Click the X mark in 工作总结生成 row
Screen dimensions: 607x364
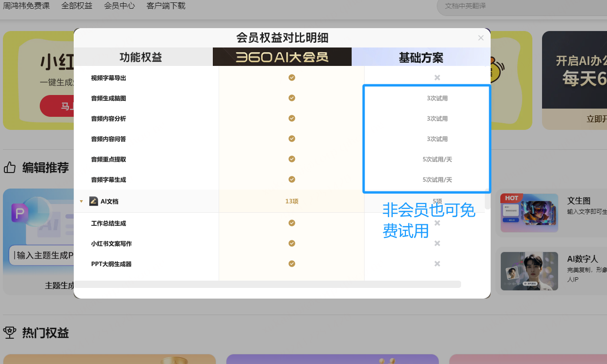437,223
